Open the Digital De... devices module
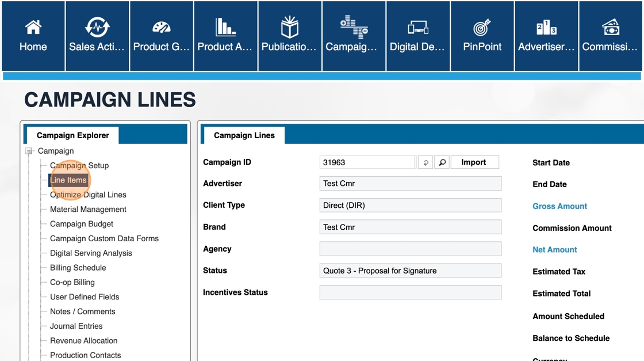644x361 pixels. (417, 36)
